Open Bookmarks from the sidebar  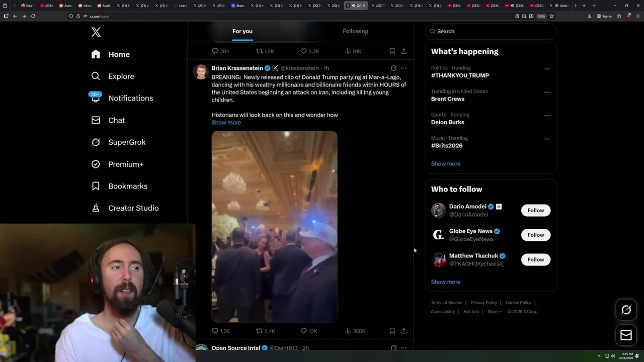point(119,186)
